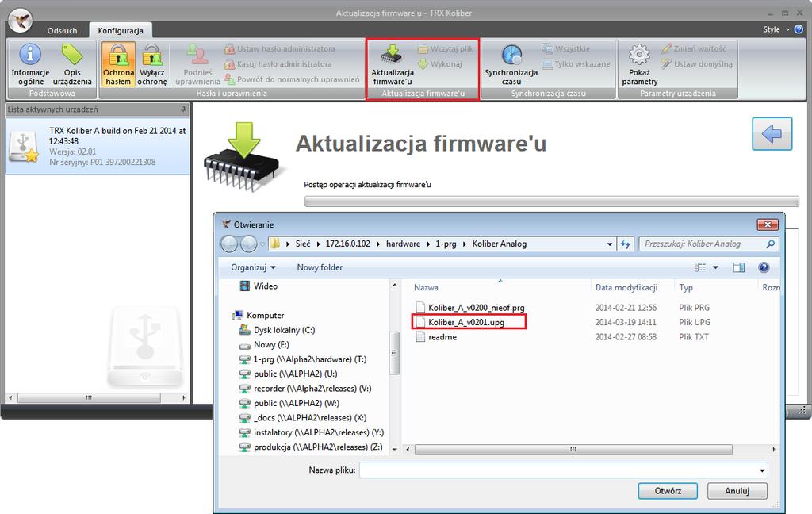Open Informacje ogólne in ribbon
The height and width of the screenshot is (514, 812).
[x=30, y=64]
